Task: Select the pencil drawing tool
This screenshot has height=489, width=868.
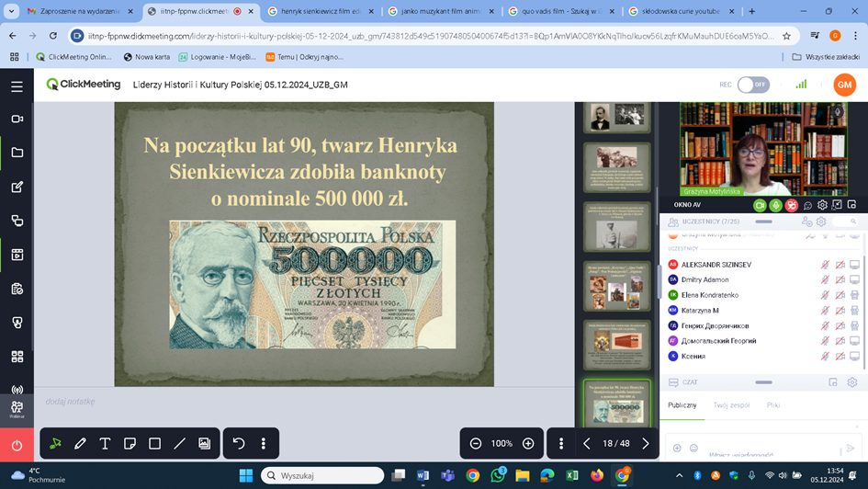Action: (x=80, y=444)
